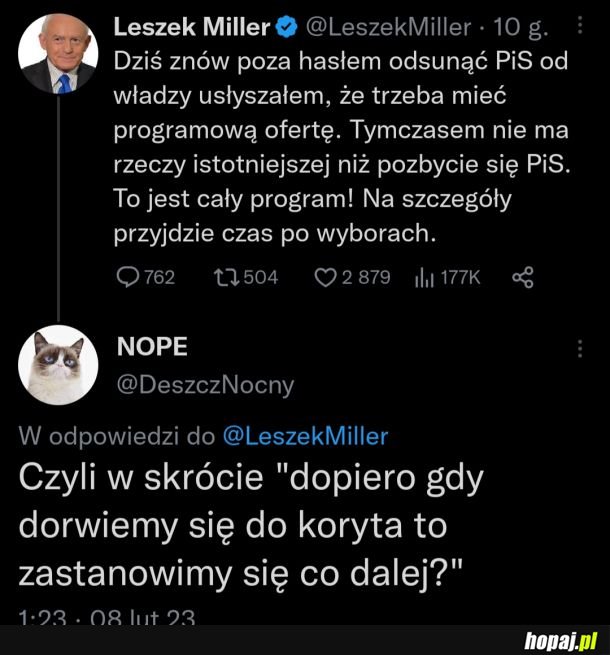Expand more options on NOPE's reply

pos(581,348)
